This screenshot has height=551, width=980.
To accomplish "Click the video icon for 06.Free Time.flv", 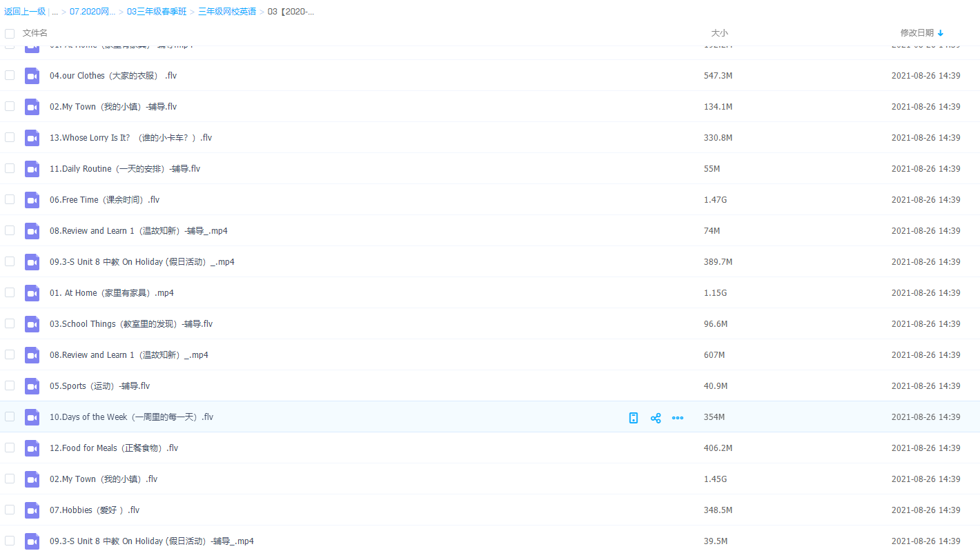I will (x=32, y=200).
